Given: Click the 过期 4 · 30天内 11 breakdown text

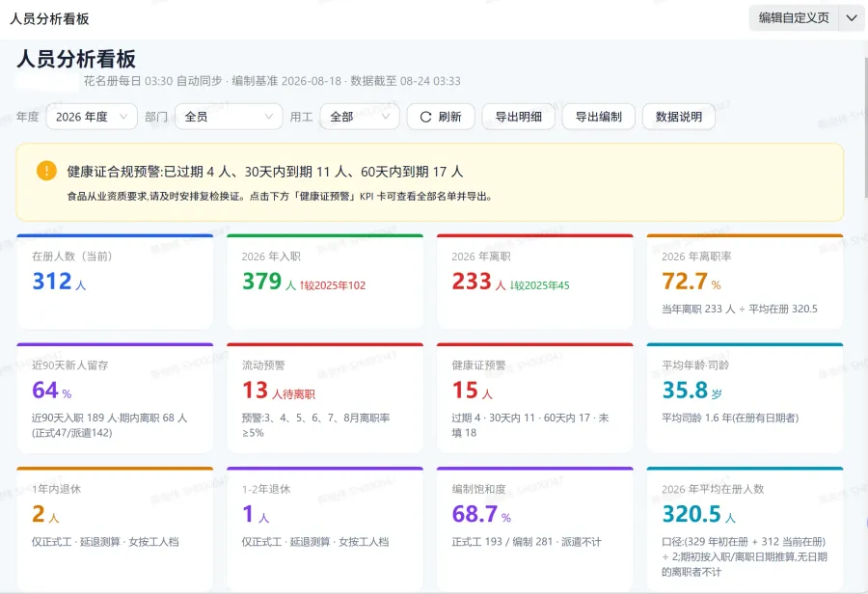Looking at the screenshot, I should [x=529, y=425].
